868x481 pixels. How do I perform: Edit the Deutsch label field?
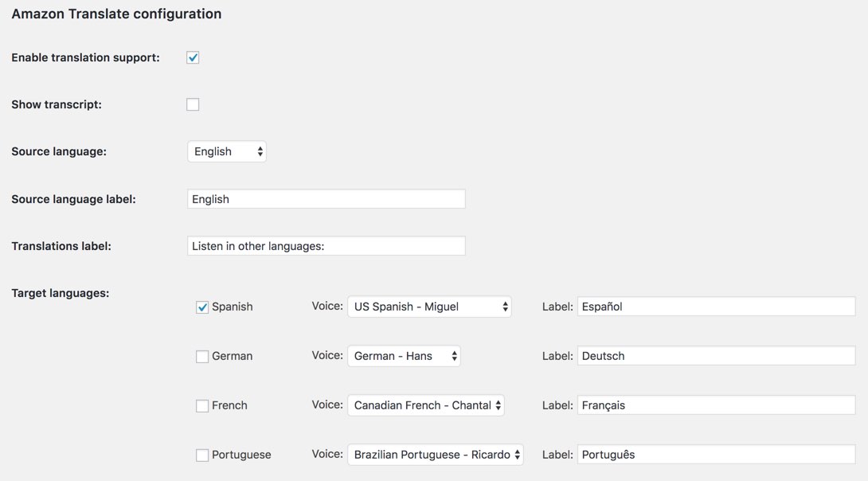tap(717, 356)
